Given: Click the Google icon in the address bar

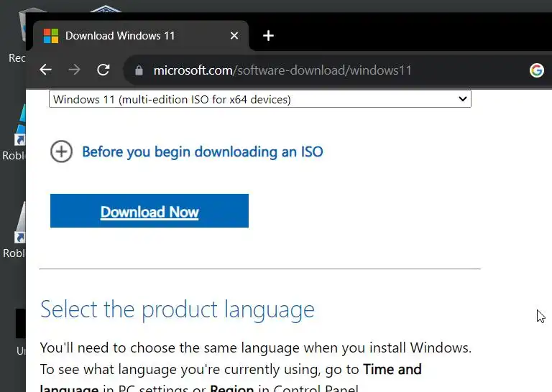Looking at the screenshot, I should (x=536, y=70).
